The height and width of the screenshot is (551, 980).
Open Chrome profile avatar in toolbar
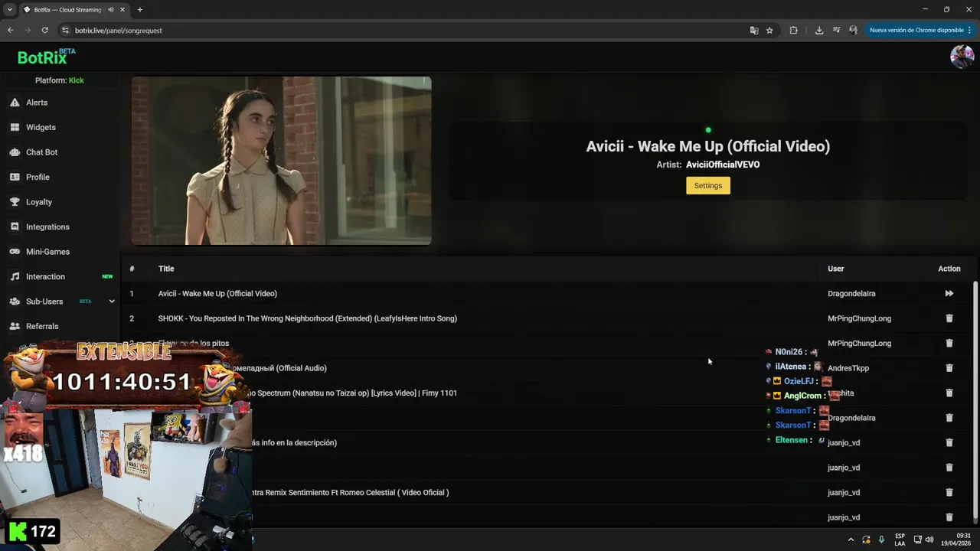coord(853,31)
